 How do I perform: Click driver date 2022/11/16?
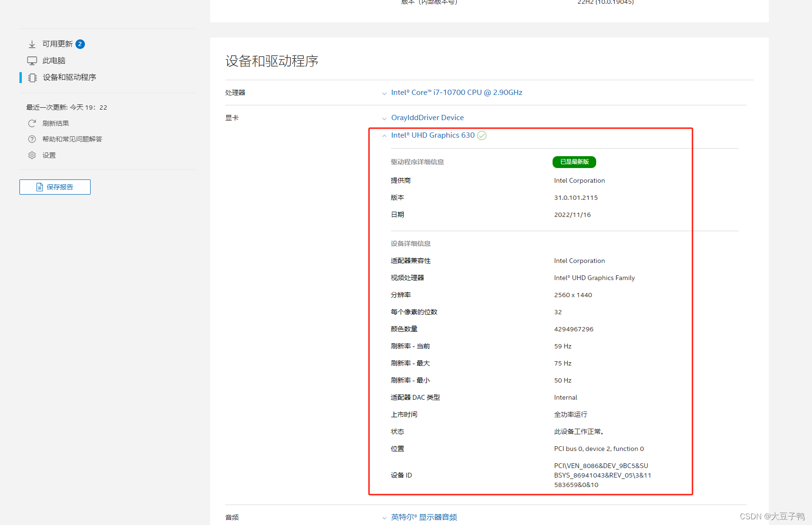click(572, 215)
